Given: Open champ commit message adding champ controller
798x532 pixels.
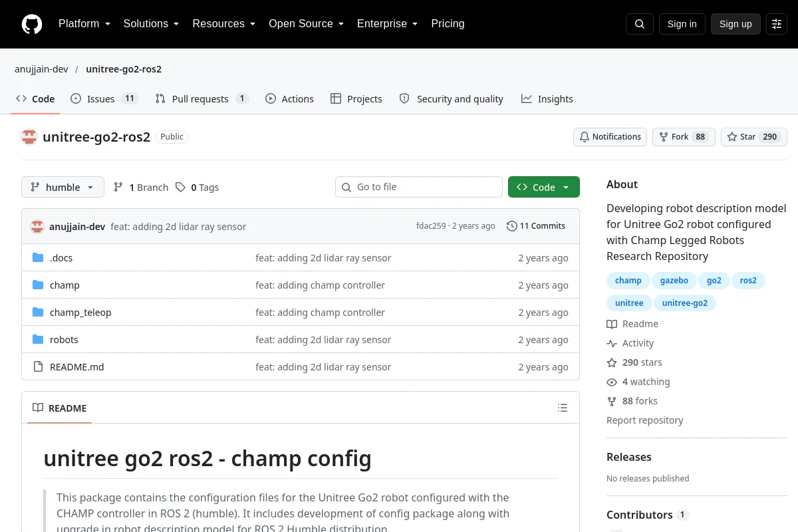Looking at the screenshot, I should pos(320,285).
